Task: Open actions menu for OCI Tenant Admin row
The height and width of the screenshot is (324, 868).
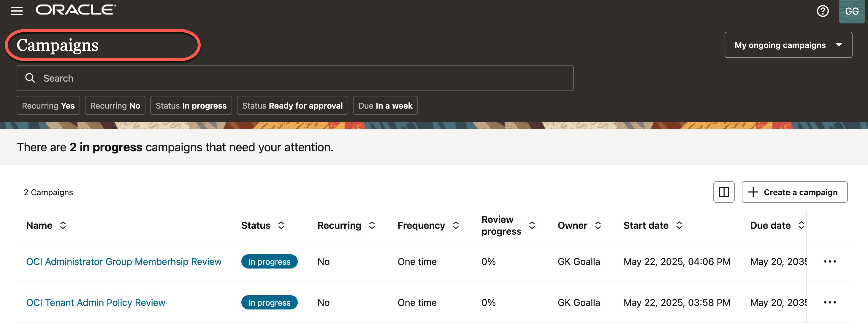Action: click(x=830, y=302)
